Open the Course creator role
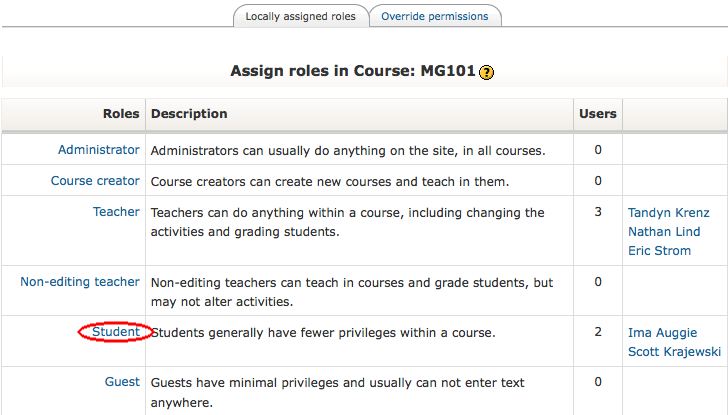 pyautogui.click(x=95, y=181)
